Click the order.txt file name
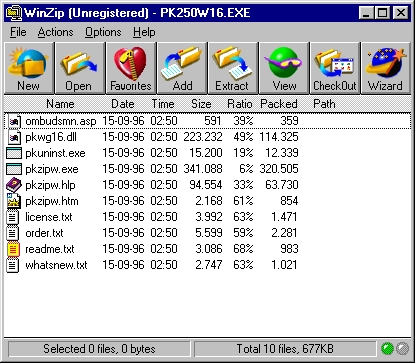This screenshot has width=415, height=363. [x=44, y=233]
